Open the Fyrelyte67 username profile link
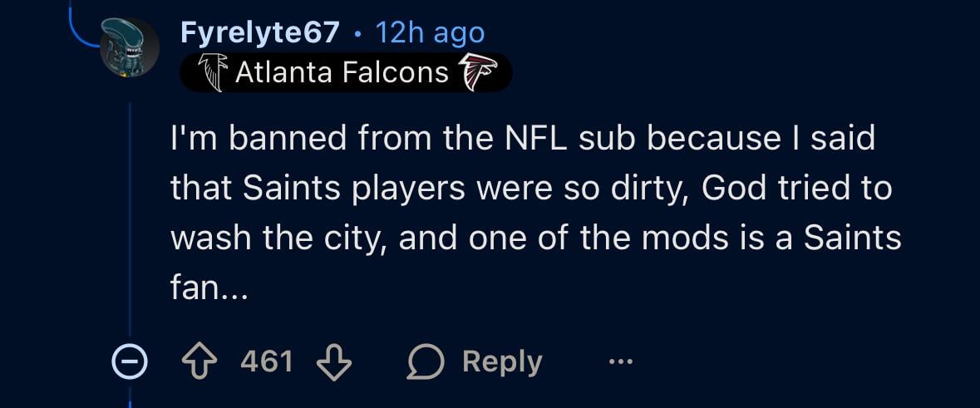 [259, 33]
